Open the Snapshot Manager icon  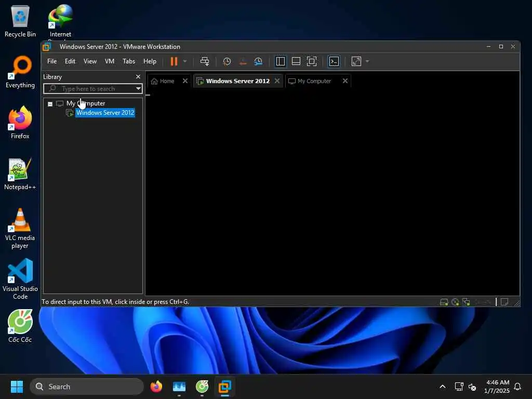click(x=258, y=61)
